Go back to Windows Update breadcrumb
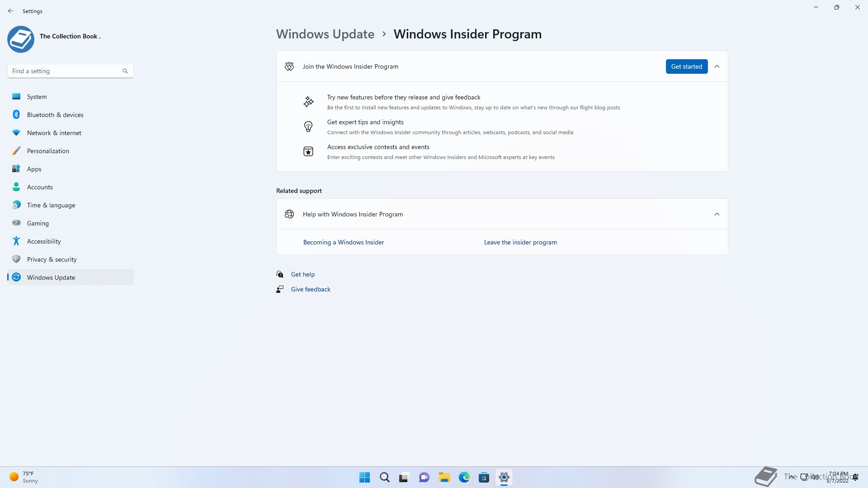The height and width of the screenshot is (488, 868). tap(325, 34)
